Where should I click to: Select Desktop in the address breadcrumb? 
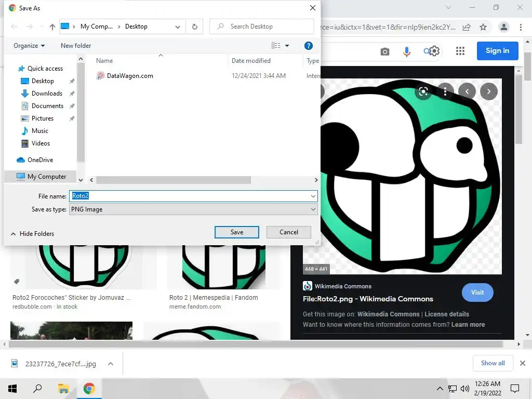(x=136, y=26)
